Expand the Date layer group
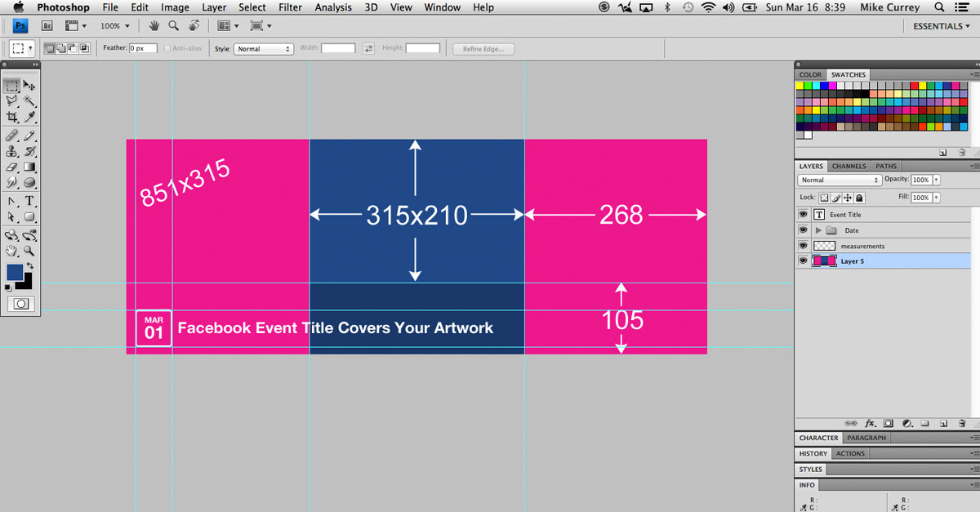Image resolution: width=980 pixels, height=512 pixels. click(819, 230)
